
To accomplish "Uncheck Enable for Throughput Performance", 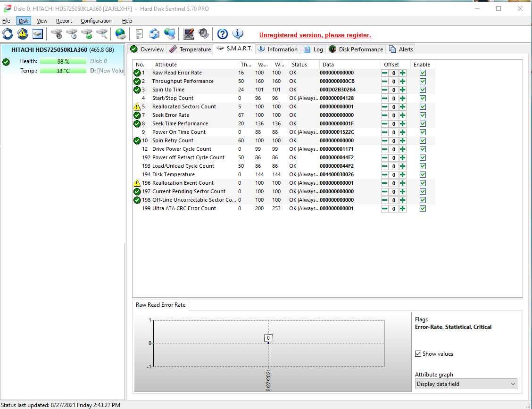I will (x=423, y=82).
